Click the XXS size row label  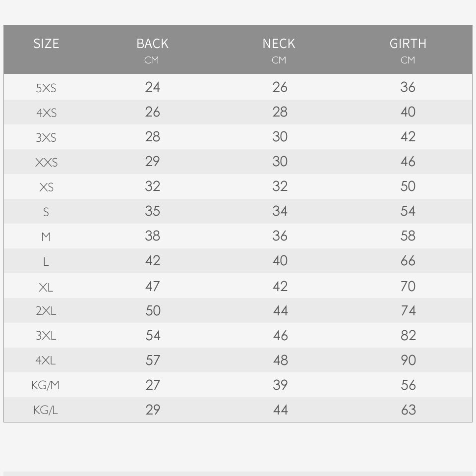pyautogui.click(x=46, y=163)
